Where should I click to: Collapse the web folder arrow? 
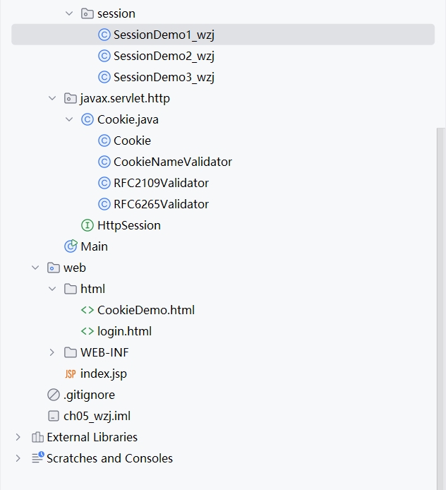[35, 268]
